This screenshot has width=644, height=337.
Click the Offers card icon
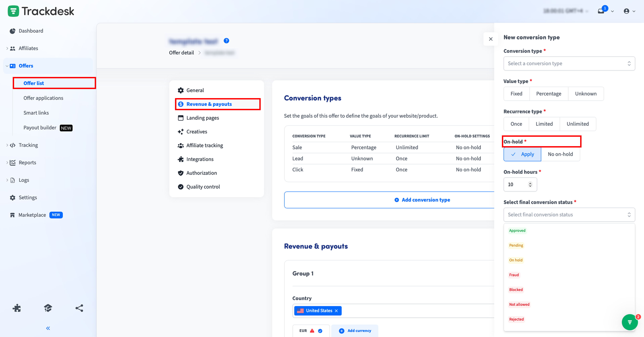[12, 66]
